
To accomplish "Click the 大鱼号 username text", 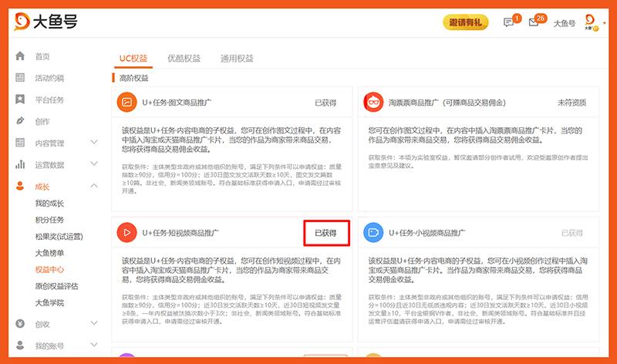I will pyautogui.click(x=565, y=23).
